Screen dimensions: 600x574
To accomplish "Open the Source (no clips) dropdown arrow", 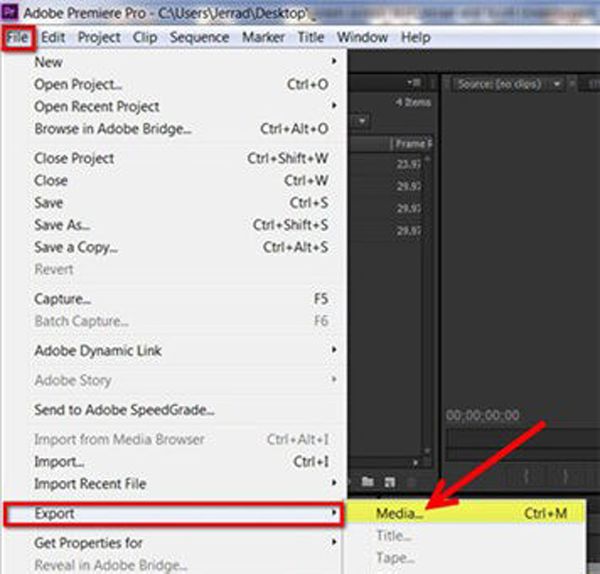I will coord(557,83).
